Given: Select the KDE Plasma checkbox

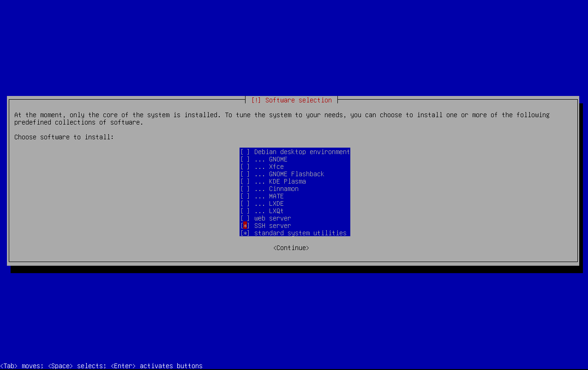Looking at the screenshot, I should [245, 181].
